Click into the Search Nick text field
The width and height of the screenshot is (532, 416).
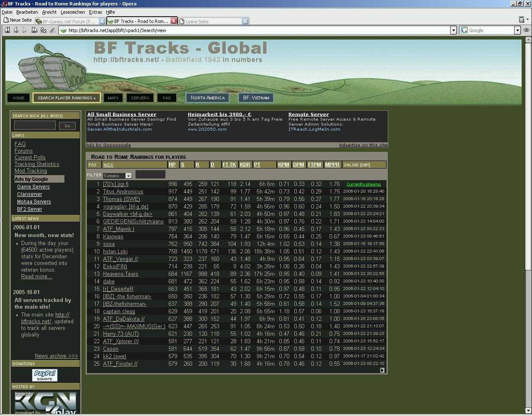coord(35,125)
